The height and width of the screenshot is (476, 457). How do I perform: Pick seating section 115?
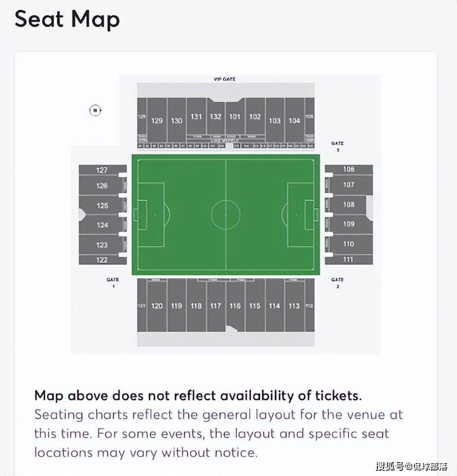(255, 306)
